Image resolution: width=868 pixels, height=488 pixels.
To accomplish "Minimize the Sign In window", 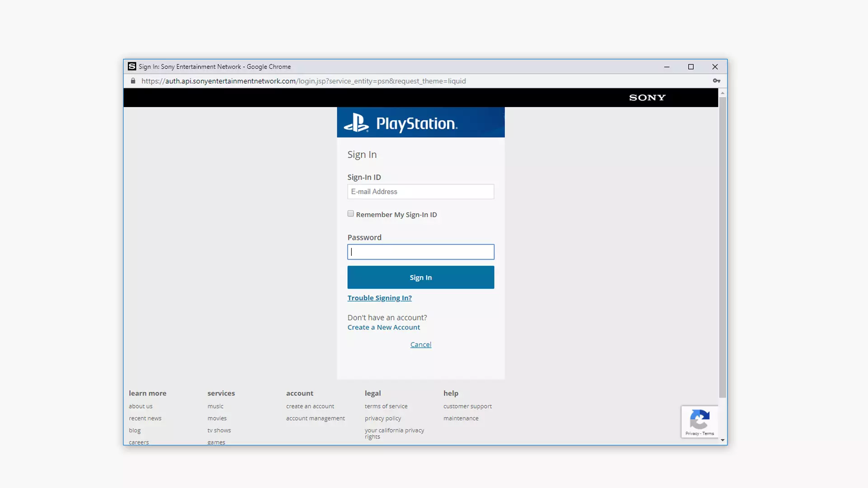I will [x=666, y=67].
